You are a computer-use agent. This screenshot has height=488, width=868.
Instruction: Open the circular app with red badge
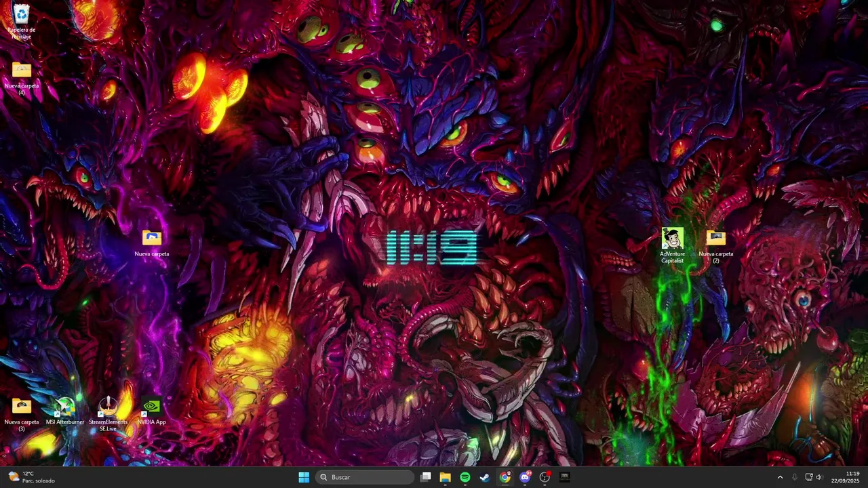point(545,477)
